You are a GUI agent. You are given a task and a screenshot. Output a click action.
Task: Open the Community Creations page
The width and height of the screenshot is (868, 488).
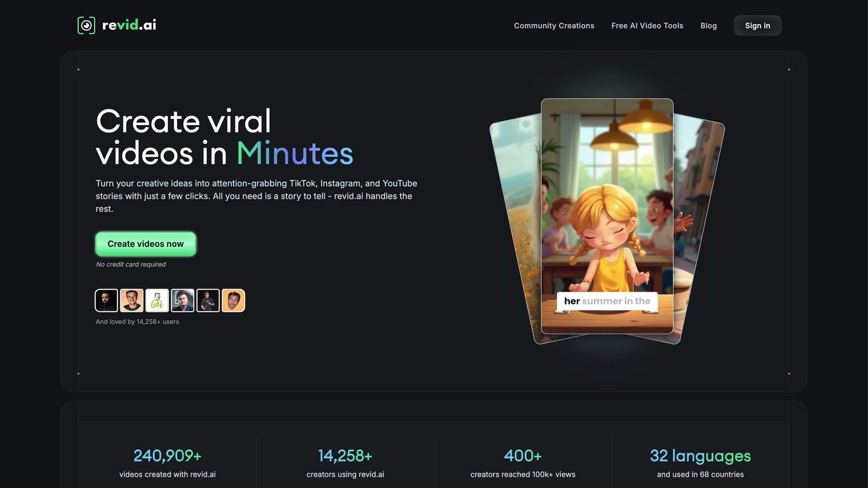(554, 25)
